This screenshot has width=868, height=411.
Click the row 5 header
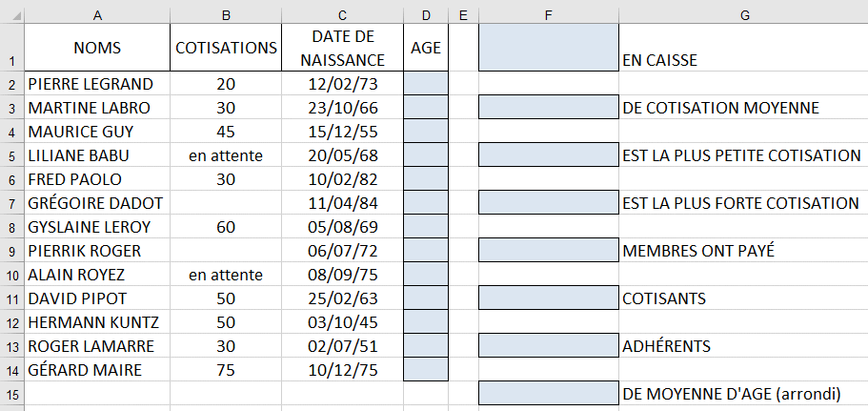click(11, 155)
